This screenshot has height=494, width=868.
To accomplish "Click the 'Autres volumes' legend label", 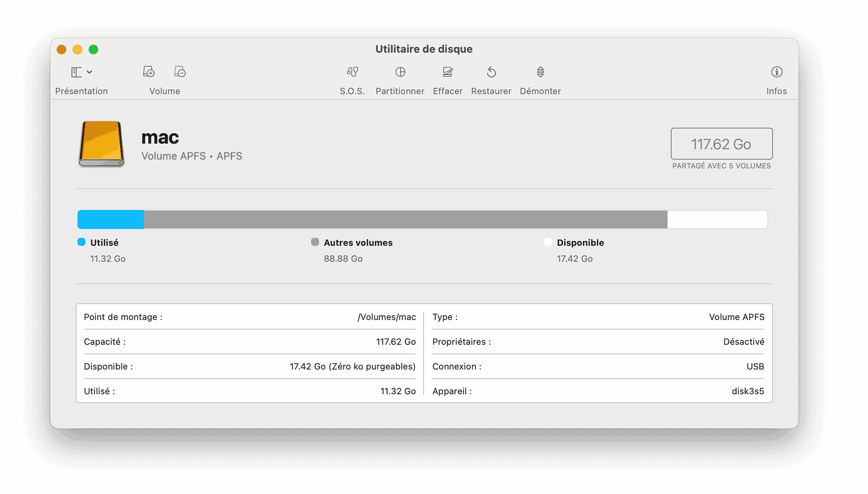I will click(x=358, y=243).
